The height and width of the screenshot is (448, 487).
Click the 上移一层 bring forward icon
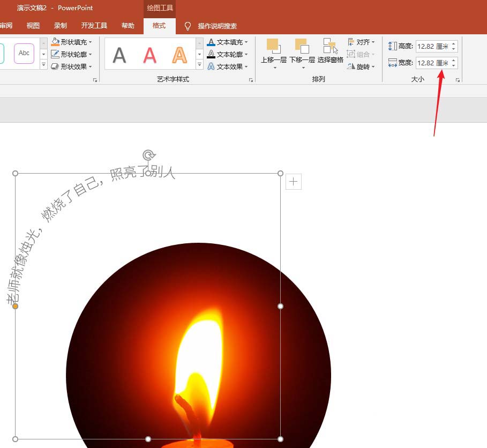(x=274, y=46)
